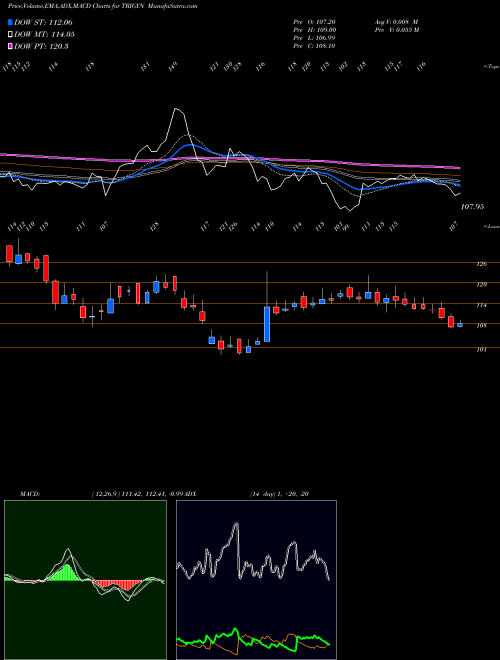The height and width of the screenshot is (660, 500).
Task: Click the 'Pre O: 107.20' value
Action: [314, 22]
